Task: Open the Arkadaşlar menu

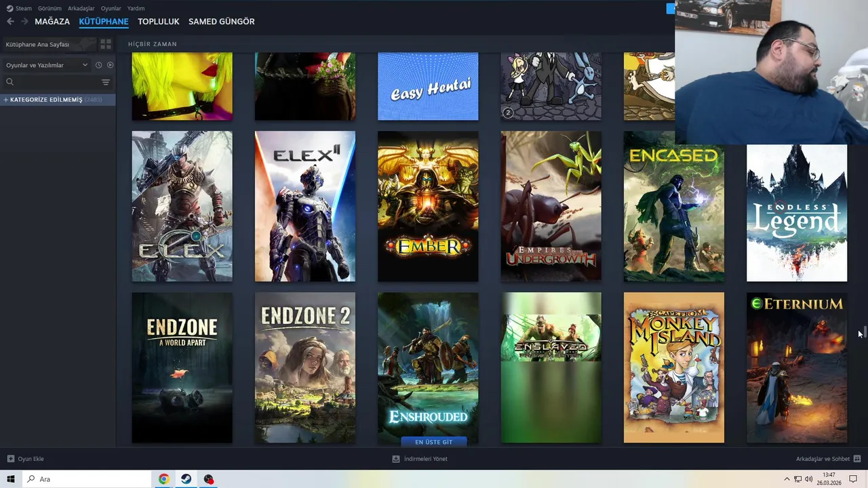Action: (x=81, y=8)
